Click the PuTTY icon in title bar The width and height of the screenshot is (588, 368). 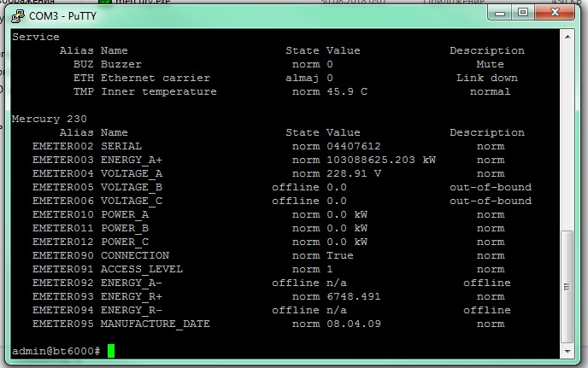point(17,15)
